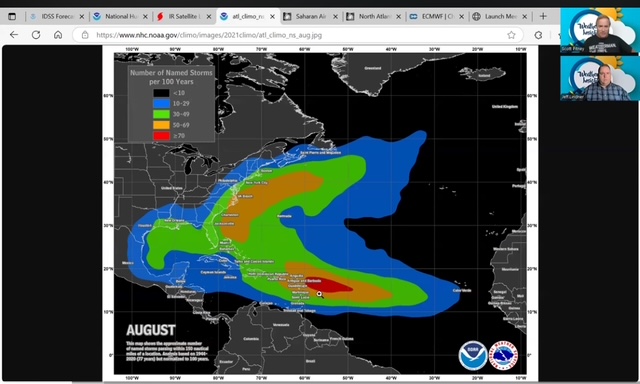This screenshot has width=640, height=384.
Task: Select Scott's video thumbnail
Action: point(600,30)
